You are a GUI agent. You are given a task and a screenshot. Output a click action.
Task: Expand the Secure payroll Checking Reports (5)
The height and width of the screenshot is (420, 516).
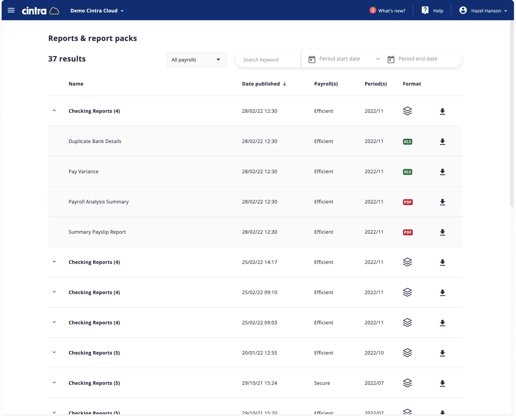54,383
